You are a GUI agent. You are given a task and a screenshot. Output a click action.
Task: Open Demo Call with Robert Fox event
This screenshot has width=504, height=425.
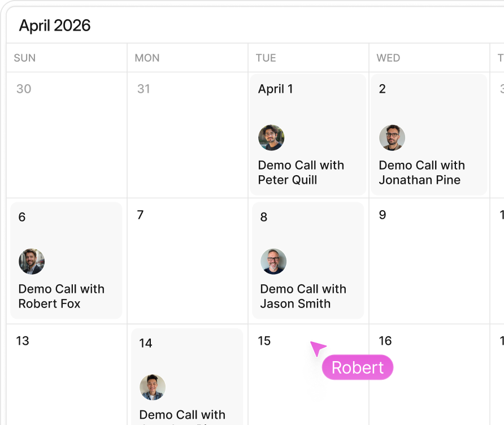(x=66, y=261)
